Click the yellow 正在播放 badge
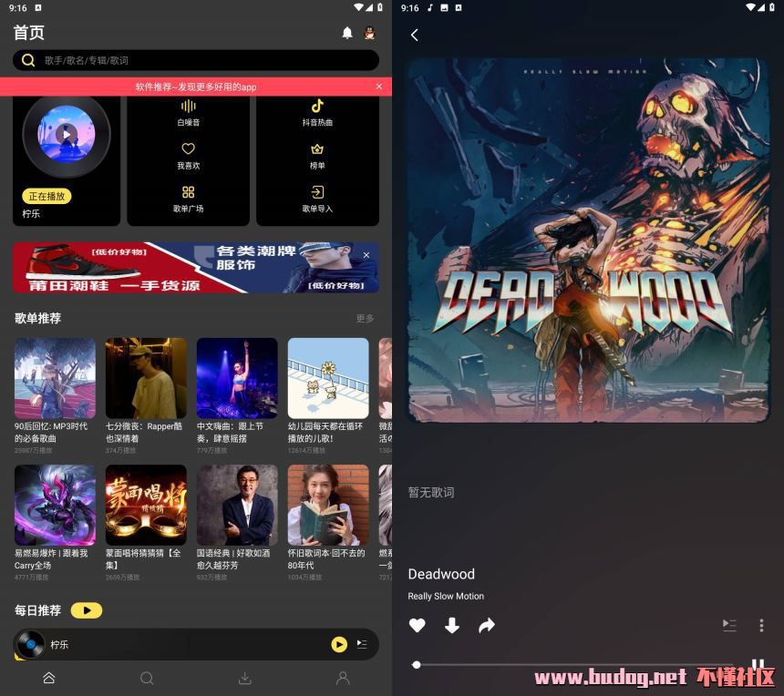This screenshot has height=696, width=784. (x=46, y=197)
